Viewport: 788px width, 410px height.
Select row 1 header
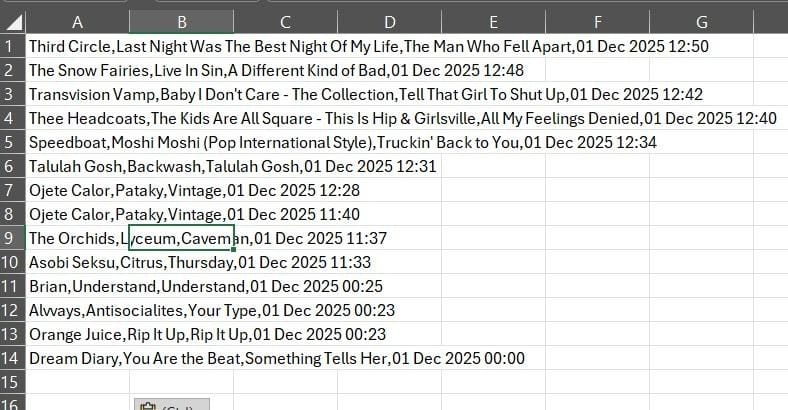coord(12,46)
